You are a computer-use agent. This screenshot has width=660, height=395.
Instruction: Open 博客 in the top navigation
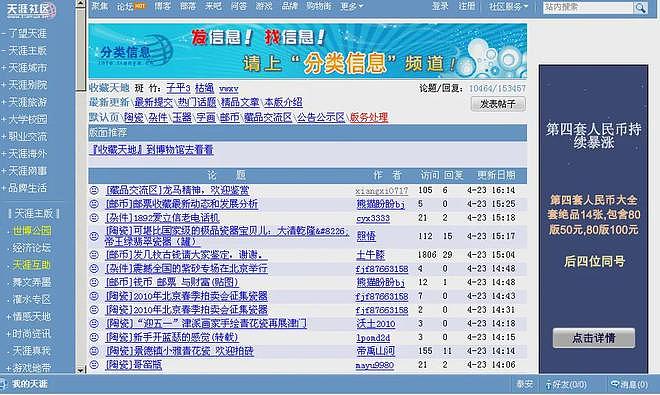[x=162, y=6]
